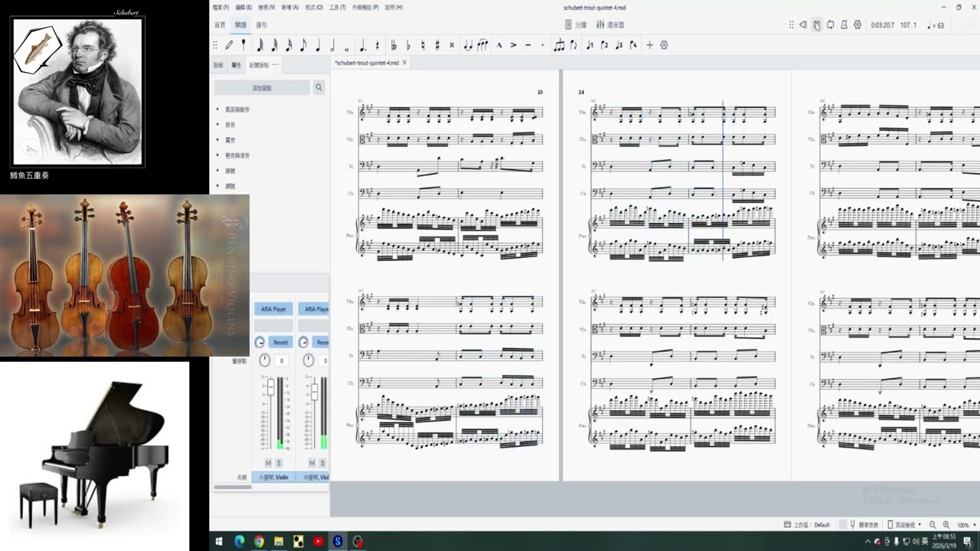Add the marcato articulation

coord(499,45)
